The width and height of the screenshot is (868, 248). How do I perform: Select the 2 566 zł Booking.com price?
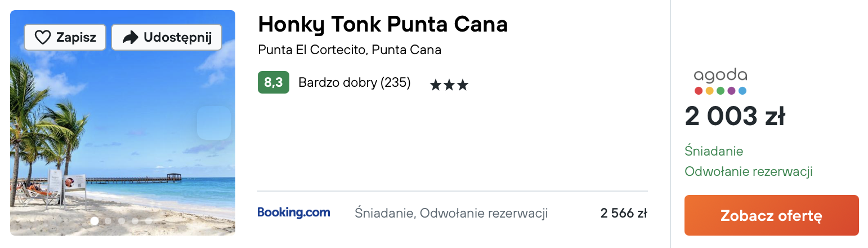click(x=624, y=214)
